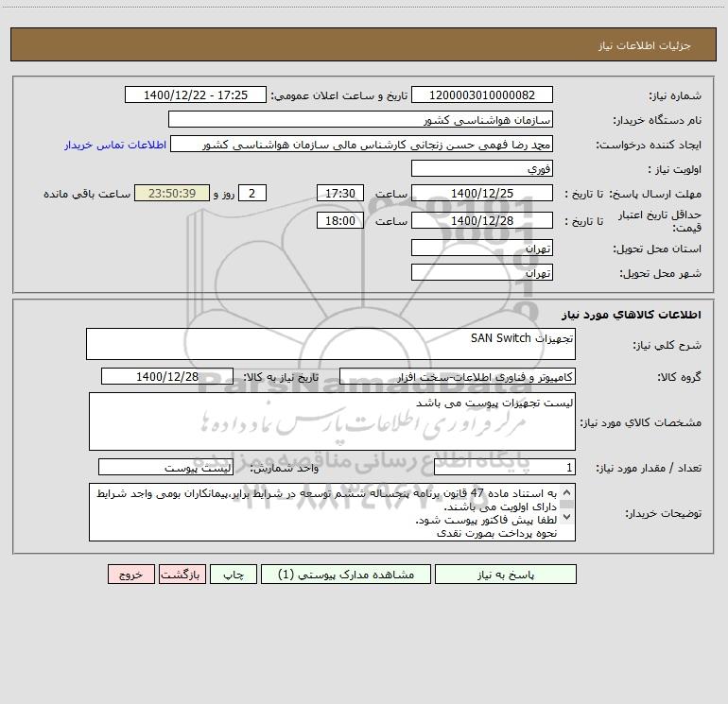Screen dimensions: 728x704
Task: Select the شماره نیاز field 1200003010000082
Action: tap(482, 94)
